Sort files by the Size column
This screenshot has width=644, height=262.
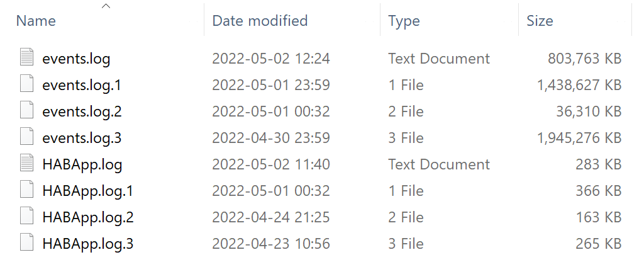pos(540,21)
